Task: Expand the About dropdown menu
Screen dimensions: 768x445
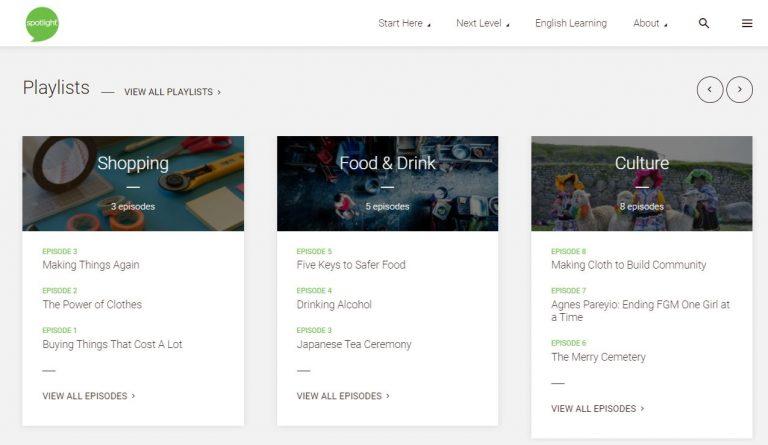Action: click(x=650, y=23)
